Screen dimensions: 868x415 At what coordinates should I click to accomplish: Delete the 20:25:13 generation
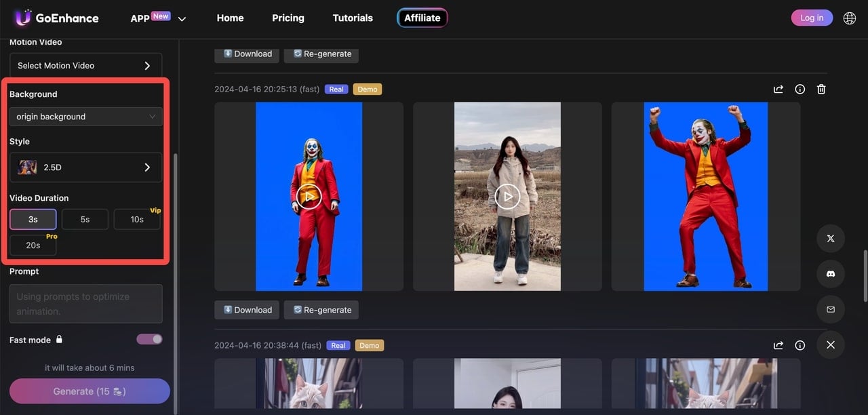(x=821, y=89)
